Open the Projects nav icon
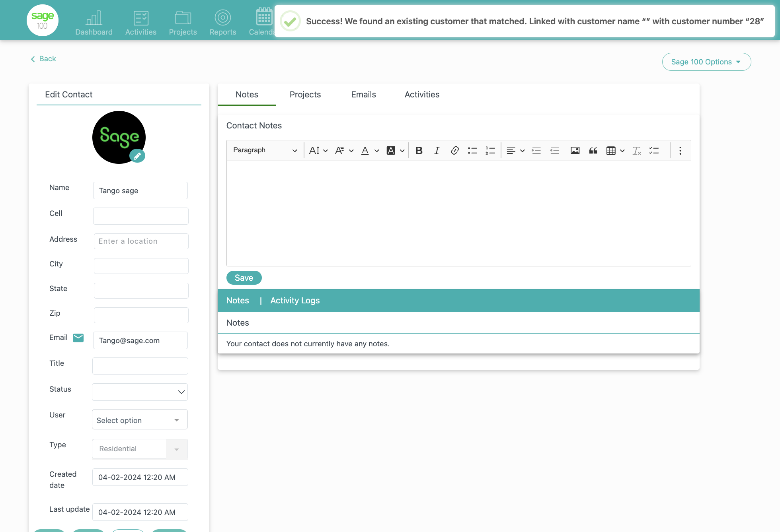The image size is (780, 532). point(183,23)
